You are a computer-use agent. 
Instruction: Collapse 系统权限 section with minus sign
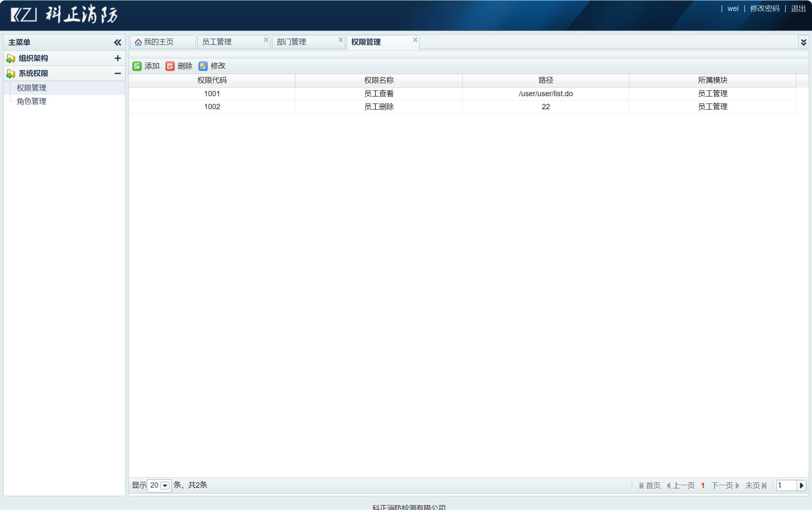pyautogui.click(x=117, y=73)
